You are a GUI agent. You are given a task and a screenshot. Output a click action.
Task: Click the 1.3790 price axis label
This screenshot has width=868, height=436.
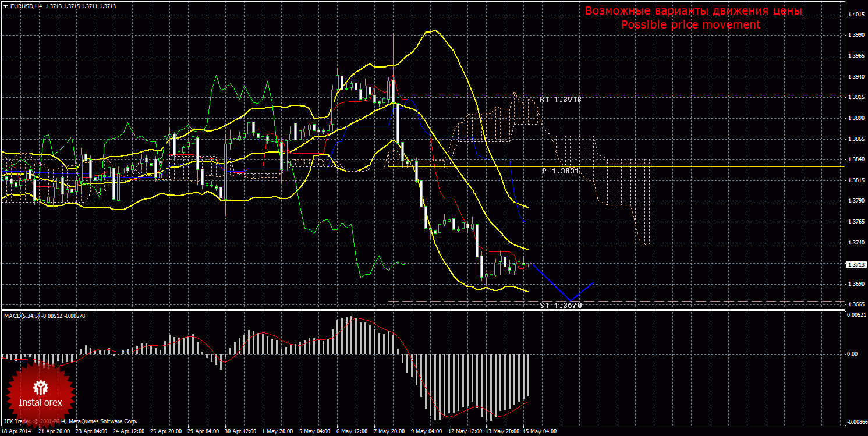tap(856, 201)
